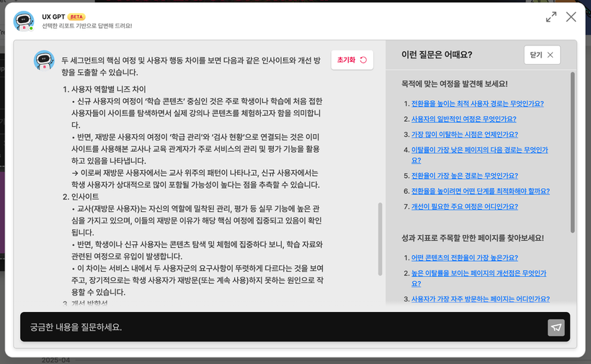The image size is (591, 364).
Task: Click the robot avatar beside the chat response
Action: coord(44,61)
